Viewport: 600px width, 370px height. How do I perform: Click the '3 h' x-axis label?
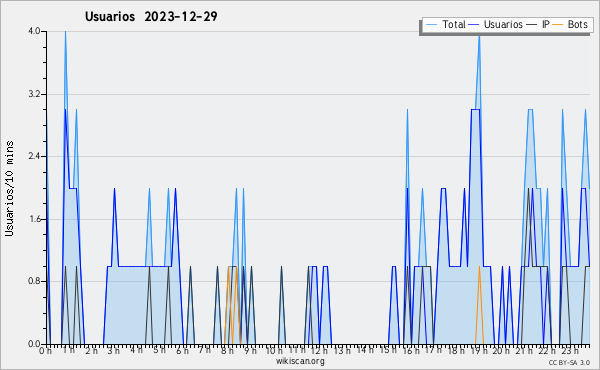(114, 350)
